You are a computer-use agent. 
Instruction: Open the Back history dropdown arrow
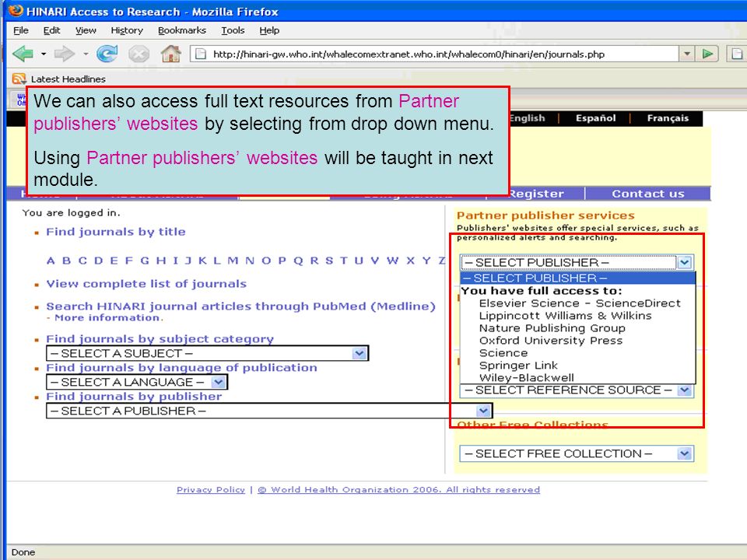pyautogui.click(x=44, y=54)
